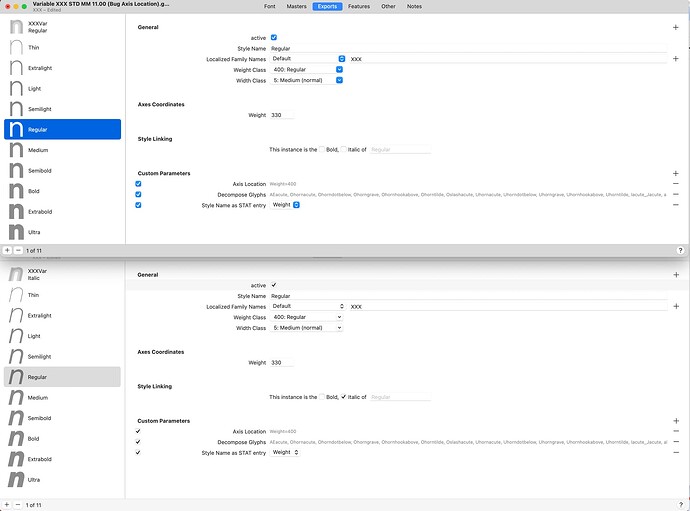Switch to the Masters tab
Screen dimensions: 690x511
[x=297, y=7]
